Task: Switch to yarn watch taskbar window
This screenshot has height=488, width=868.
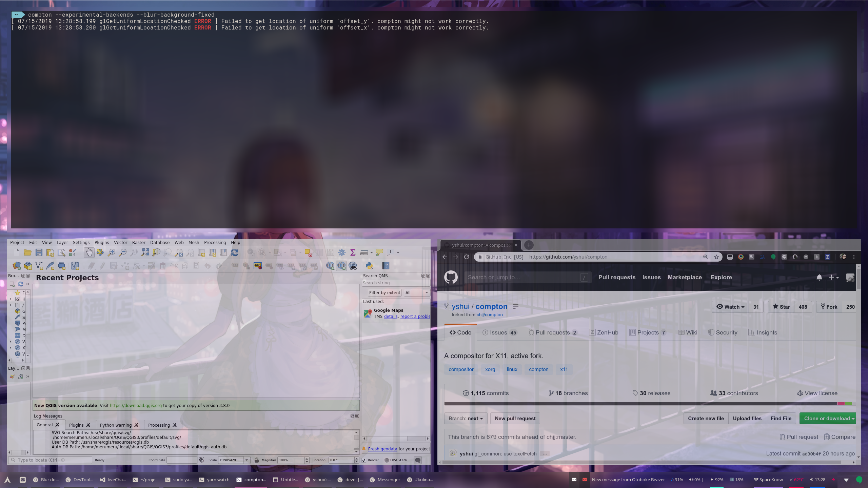Action: [x=214, y=480]
